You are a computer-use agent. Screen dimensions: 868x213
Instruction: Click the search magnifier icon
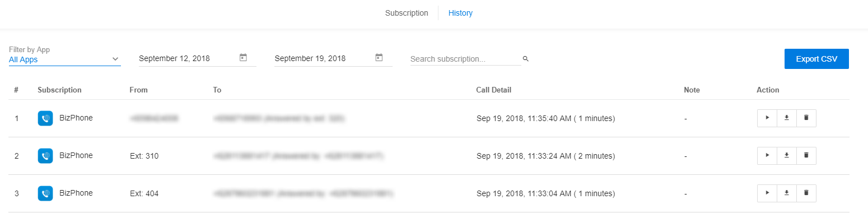[x=525, y=58]
